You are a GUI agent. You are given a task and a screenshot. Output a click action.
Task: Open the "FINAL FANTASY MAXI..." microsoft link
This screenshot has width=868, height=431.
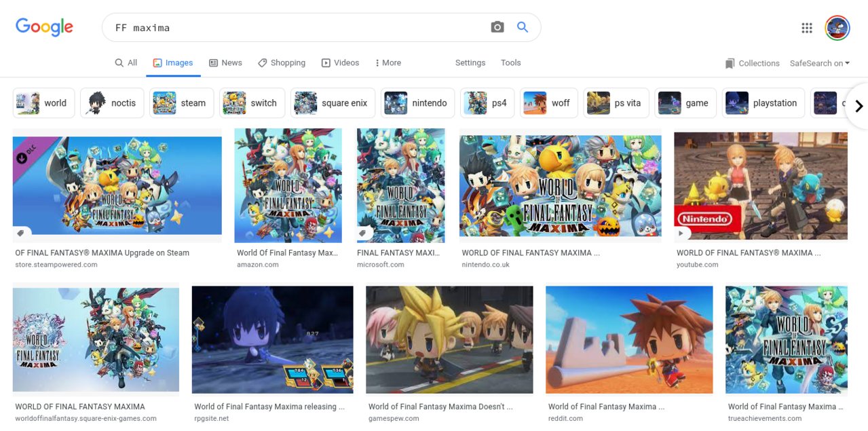click(x=398, y=253)
